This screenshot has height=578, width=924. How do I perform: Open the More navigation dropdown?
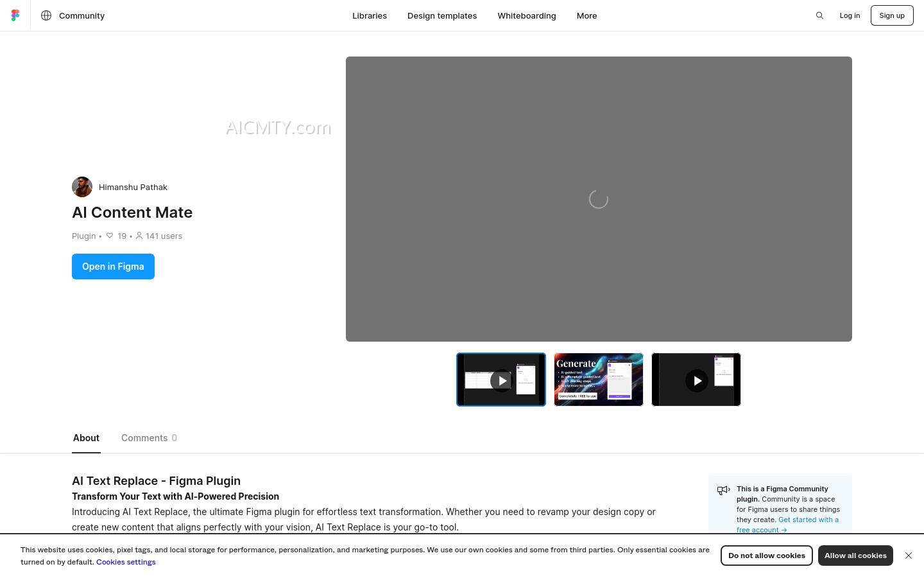click(x=586, y=15)
